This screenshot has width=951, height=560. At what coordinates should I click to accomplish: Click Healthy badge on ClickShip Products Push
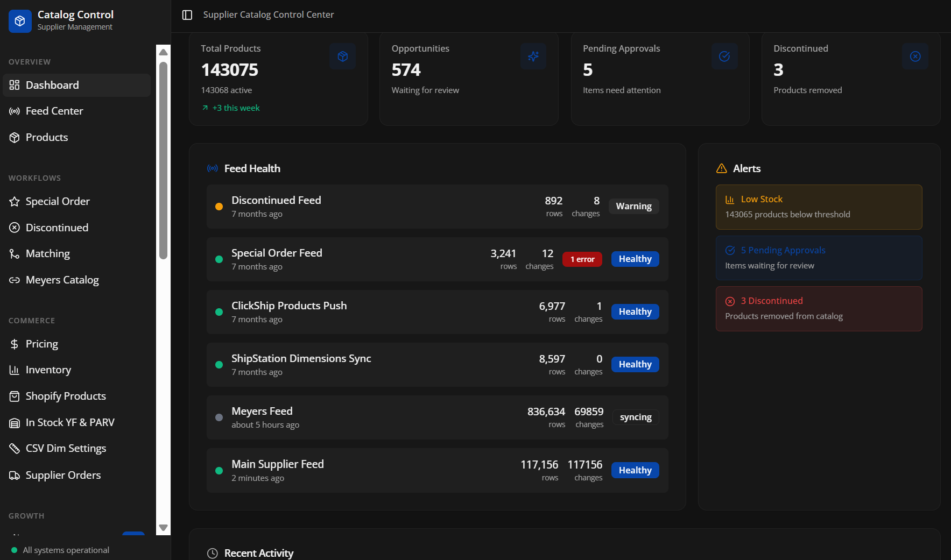pyautogui.click(x=635, y=312)
